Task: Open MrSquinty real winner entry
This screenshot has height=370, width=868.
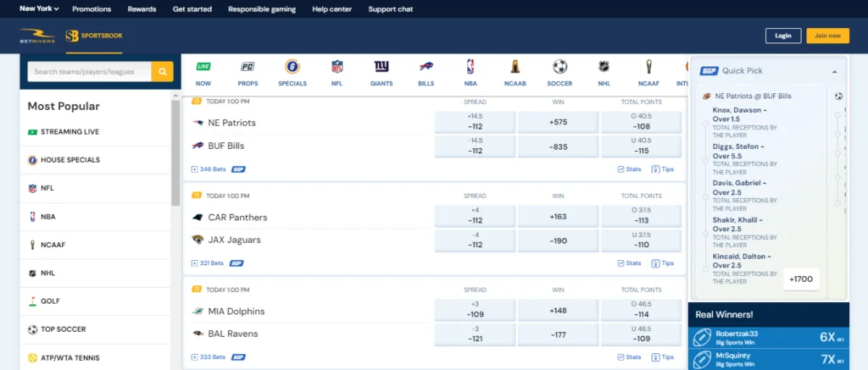Action: (768, 360)
